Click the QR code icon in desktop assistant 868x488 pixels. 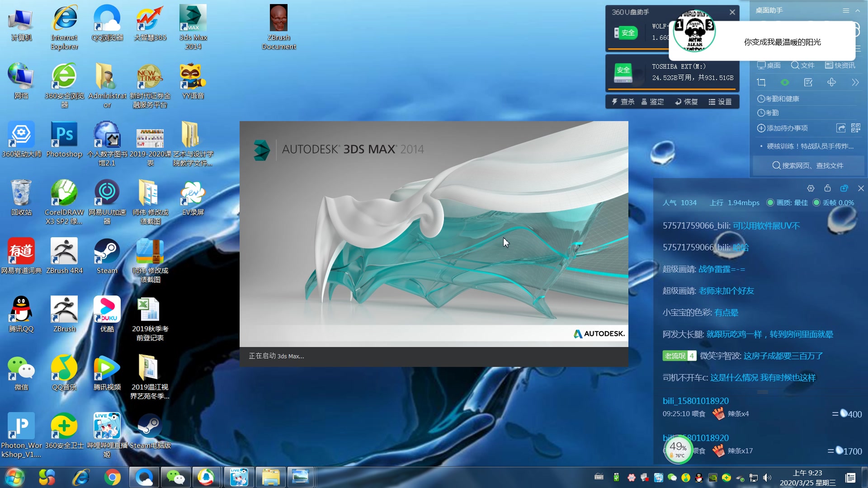(856, 128)
